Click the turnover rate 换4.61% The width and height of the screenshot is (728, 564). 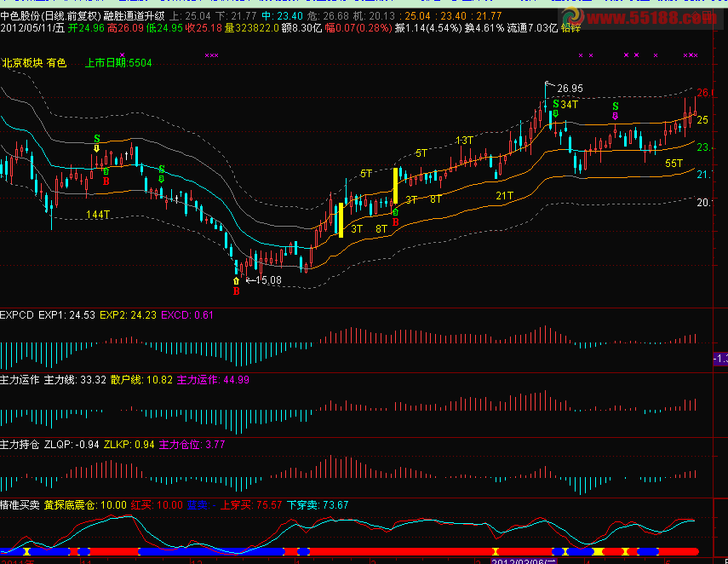[x=484, y=28]
